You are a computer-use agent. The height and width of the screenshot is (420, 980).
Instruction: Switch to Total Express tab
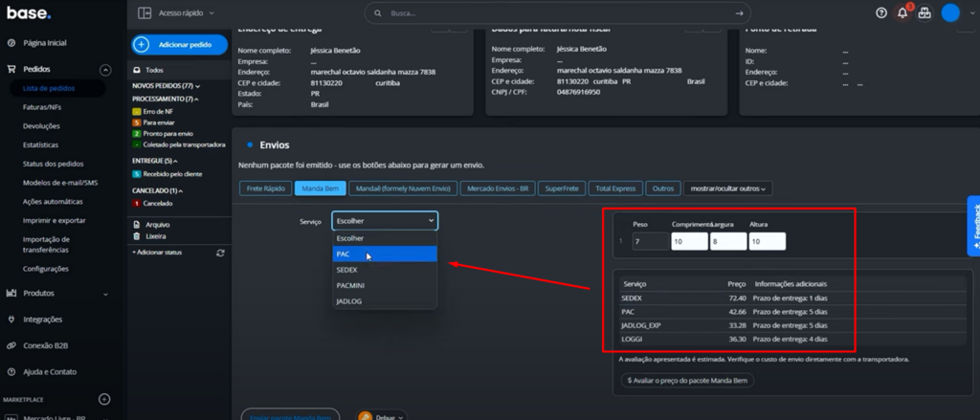pos(615,188)
